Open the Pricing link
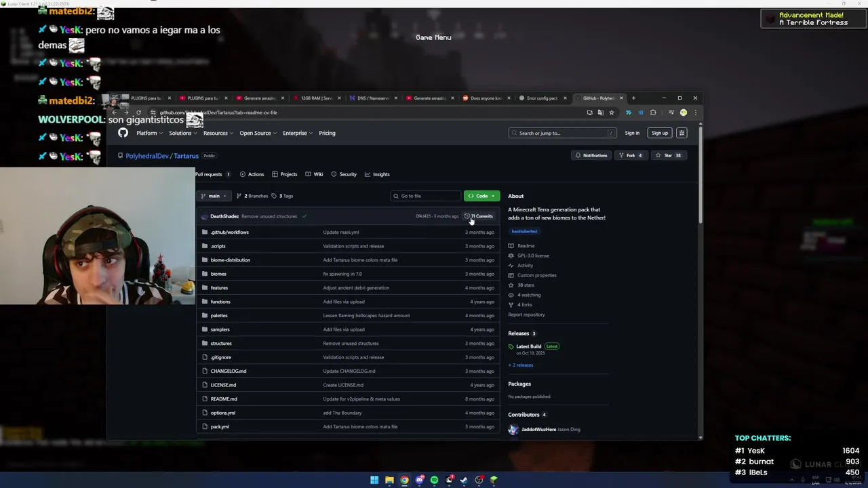Viewport: 868px width, 488px height. pyautogui.click(x=327, y=133)
